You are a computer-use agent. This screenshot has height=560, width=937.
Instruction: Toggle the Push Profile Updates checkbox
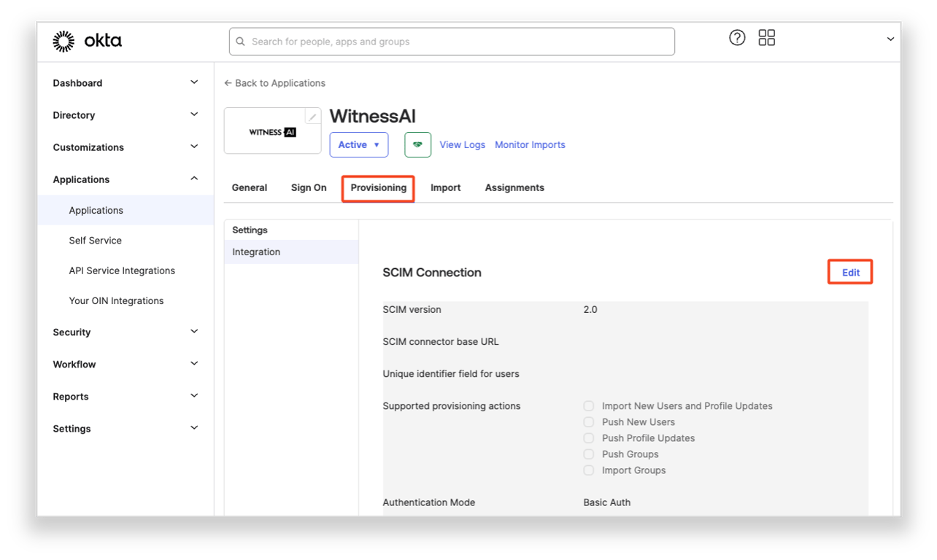click(589, 438)
